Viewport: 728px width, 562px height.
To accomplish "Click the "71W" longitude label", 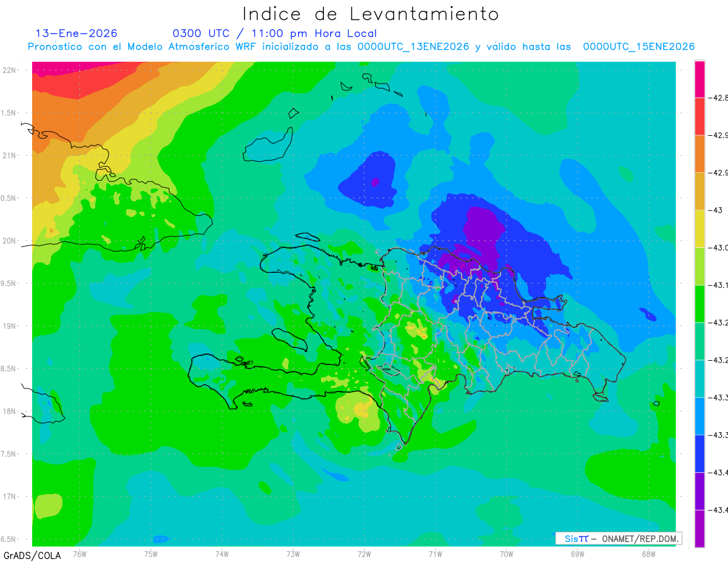I will pos(435,554).
